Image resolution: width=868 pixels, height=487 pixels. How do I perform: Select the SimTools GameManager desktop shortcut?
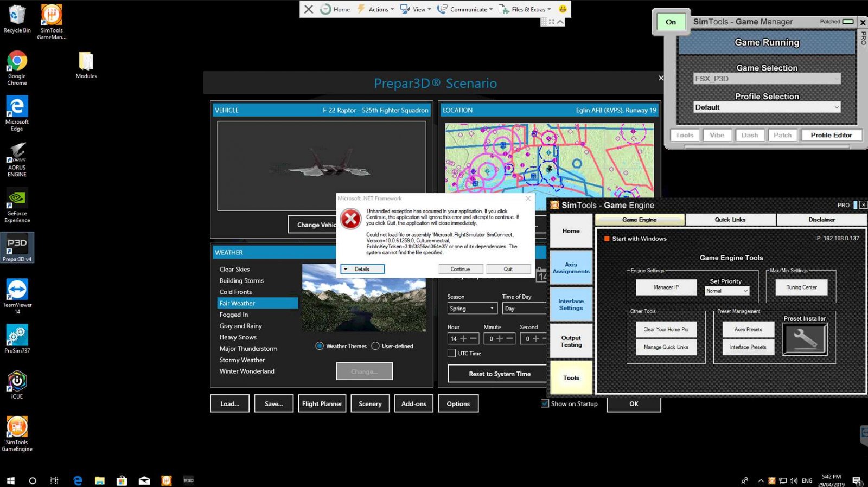click(x=52, y=22)
